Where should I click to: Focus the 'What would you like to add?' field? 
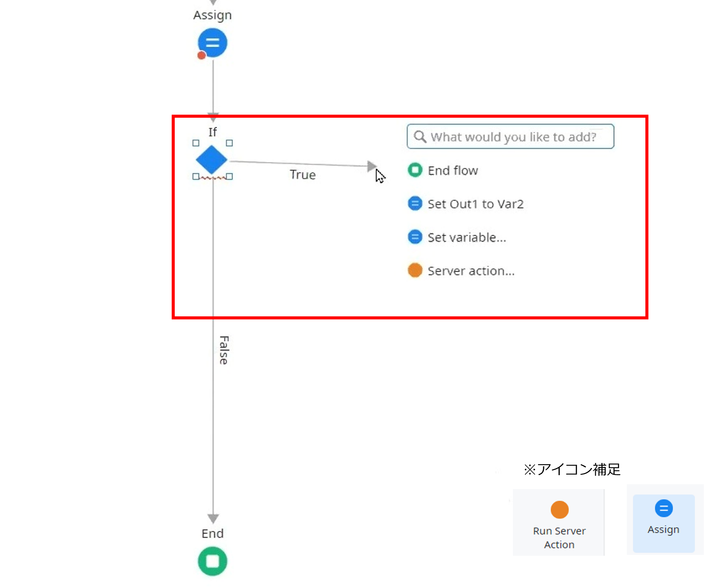pos(513,137)
